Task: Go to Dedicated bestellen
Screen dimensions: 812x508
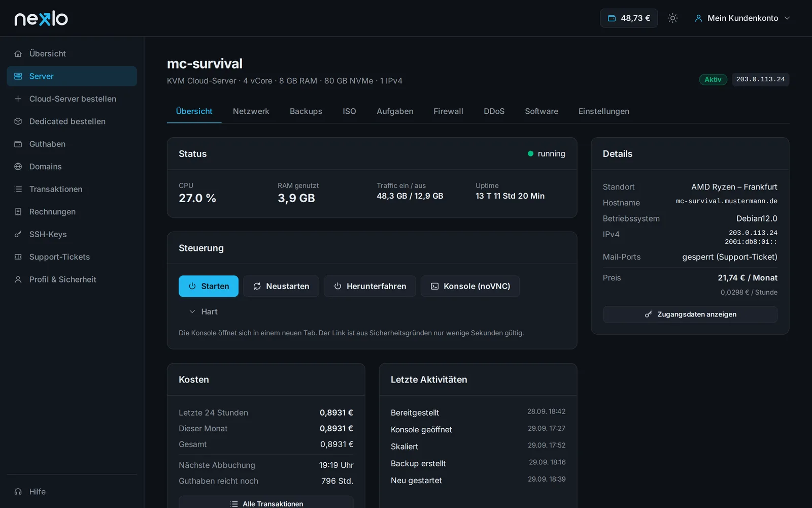Action: tap(72, 121)
